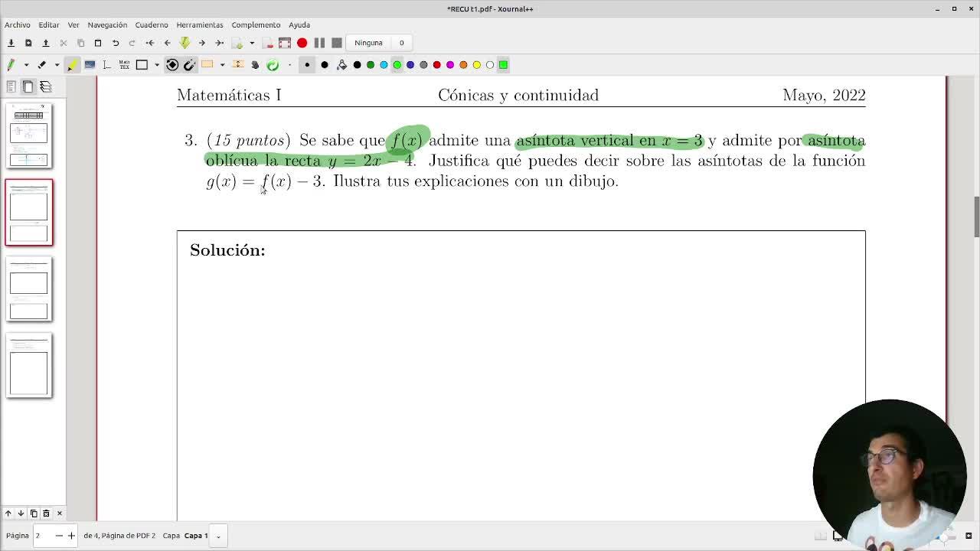Increase page number with plus button
The image size is (980, 551).
point(71,536)
